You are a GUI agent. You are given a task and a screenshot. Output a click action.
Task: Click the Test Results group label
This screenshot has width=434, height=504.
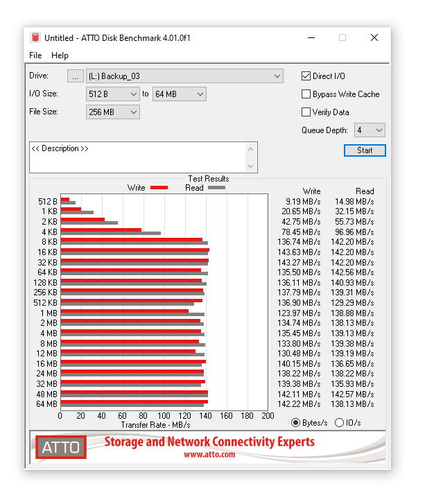coord(209,179)
